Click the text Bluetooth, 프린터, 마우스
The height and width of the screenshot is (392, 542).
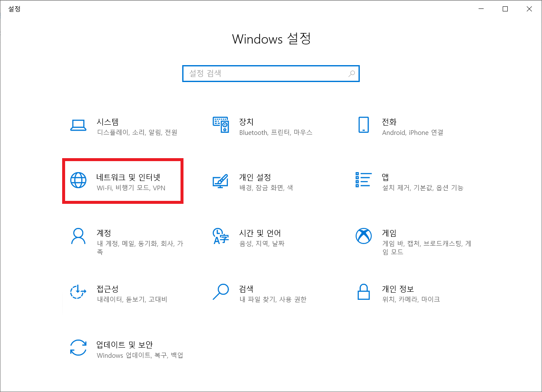[276, 132]
